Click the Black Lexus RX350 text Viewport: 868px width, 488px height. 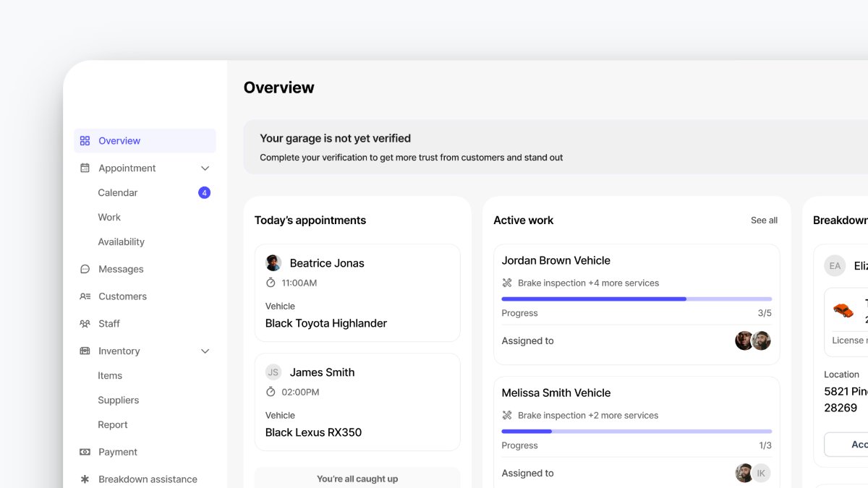coord(313,432)
